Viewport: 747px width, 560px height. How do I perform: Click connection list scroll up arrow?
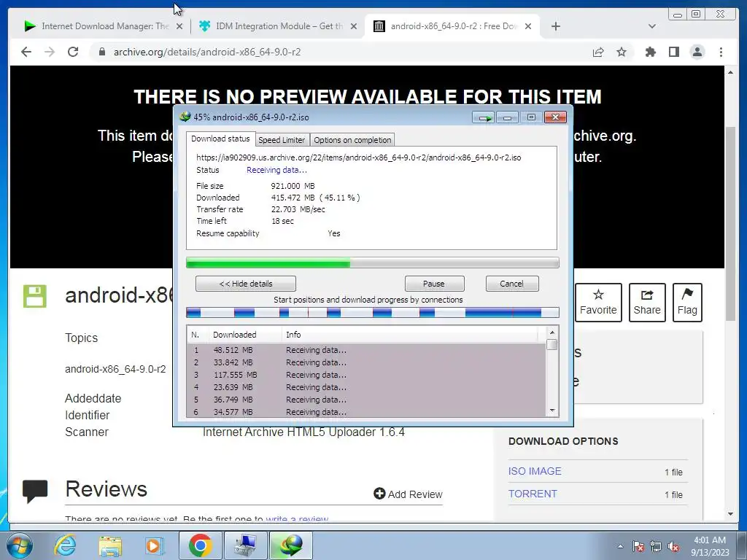coord(552,332)
